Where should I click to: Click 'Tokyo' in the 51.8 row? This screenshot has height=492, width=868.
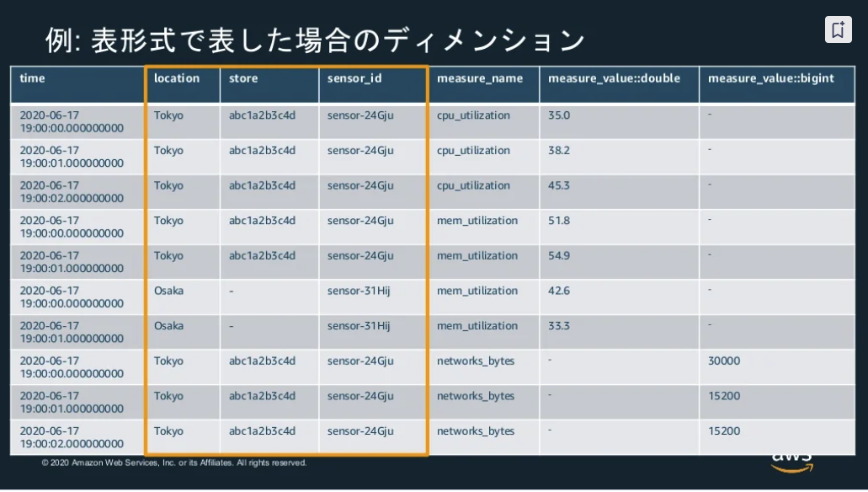pyautogui.click(x=168, y=221)
